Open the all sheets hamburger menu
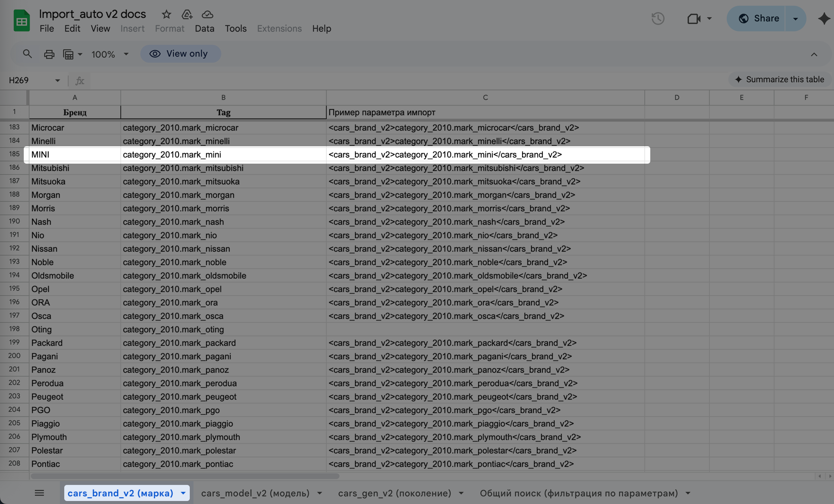The height and width of the screenshot is (504, 834). (x=39, y=493)
